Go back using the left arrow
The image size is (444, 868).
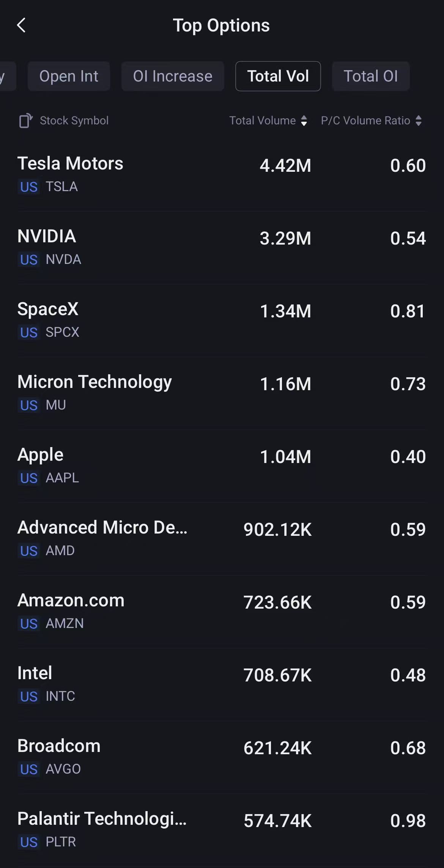22,25
